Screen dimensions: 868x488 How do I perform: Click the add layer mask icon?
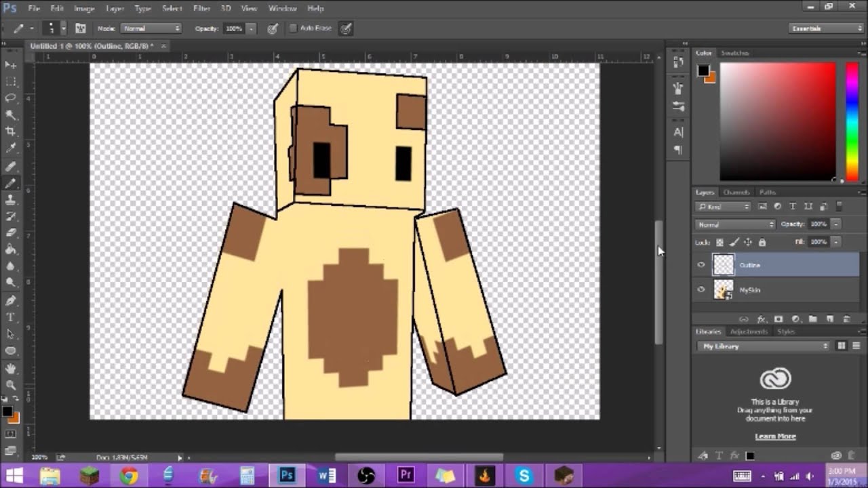778,319
